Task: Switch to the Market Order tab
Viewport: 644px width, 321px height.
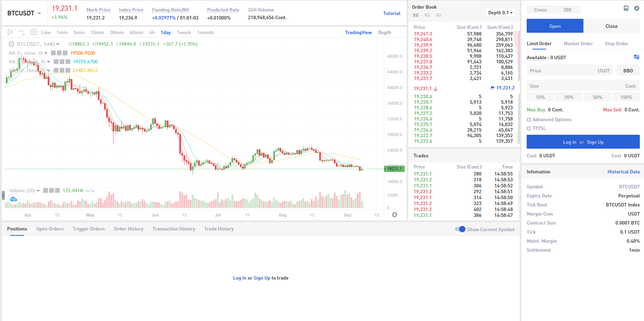Action: [578, 44]
